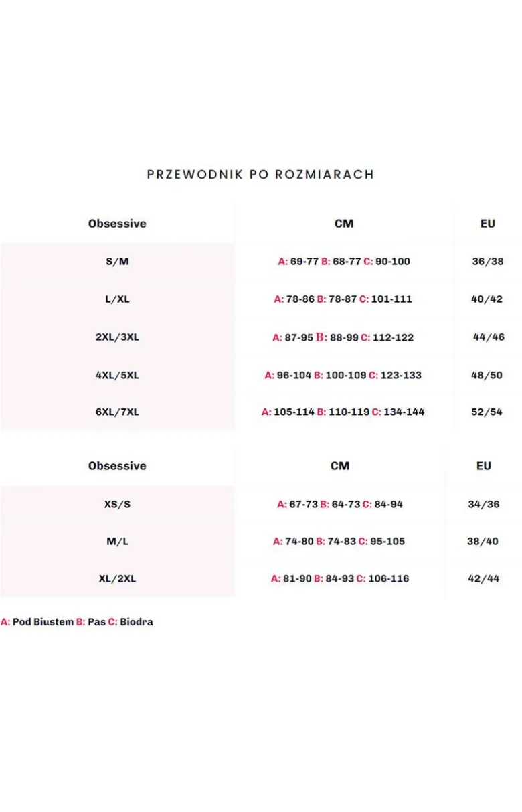Click measurements A: 74-80 B: 74-83 C: 95-105

[x=339, y=542]
